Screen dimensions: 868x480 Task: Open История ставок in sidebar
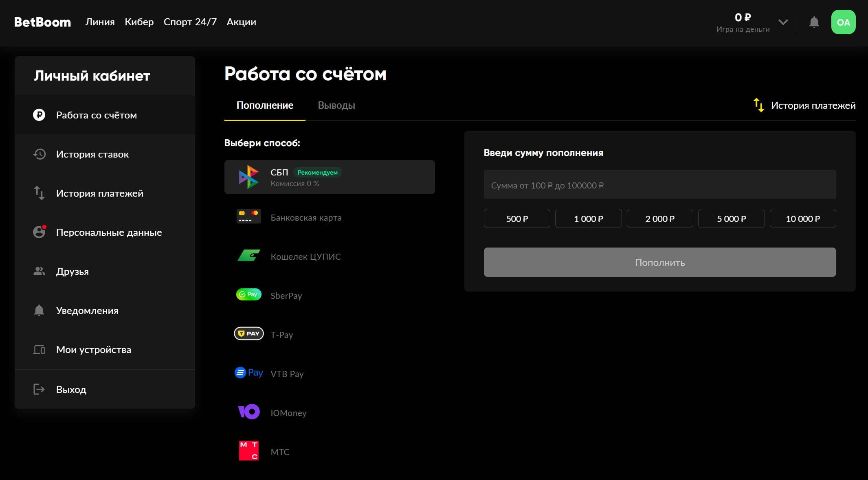tap(105, 154)
